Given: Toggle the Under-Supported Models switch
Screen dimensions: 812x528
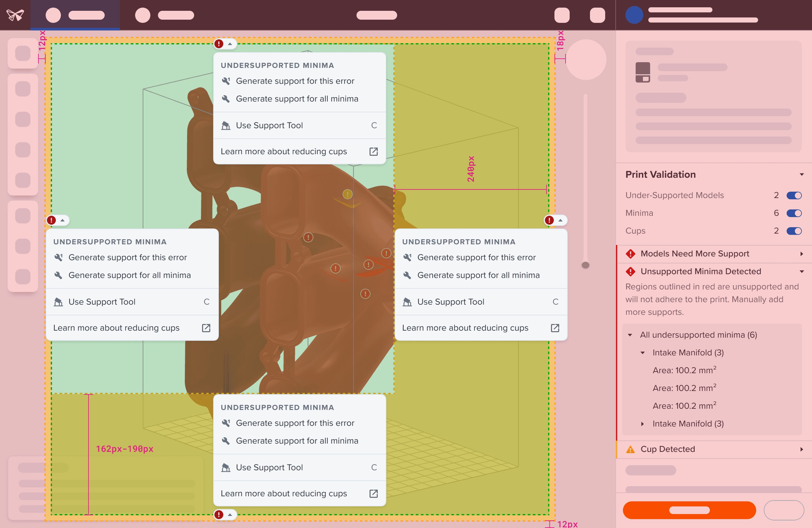Looking at the screenshot, I should (794, 195).
